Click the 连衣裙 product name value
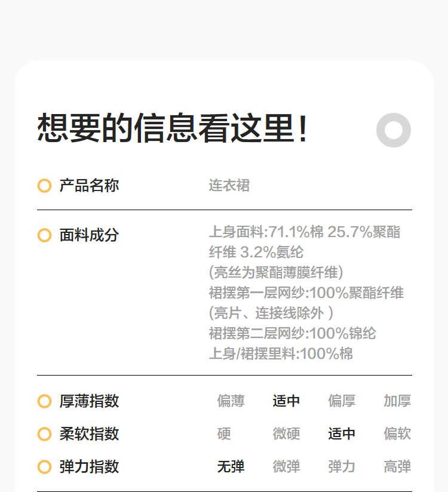This screenshot has height=492, width=448. coord(229,186)
